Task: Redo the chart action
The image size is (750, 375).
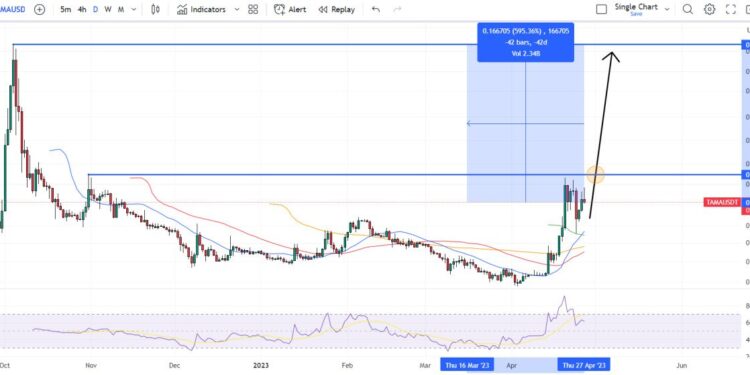Action: coord(397,10)
